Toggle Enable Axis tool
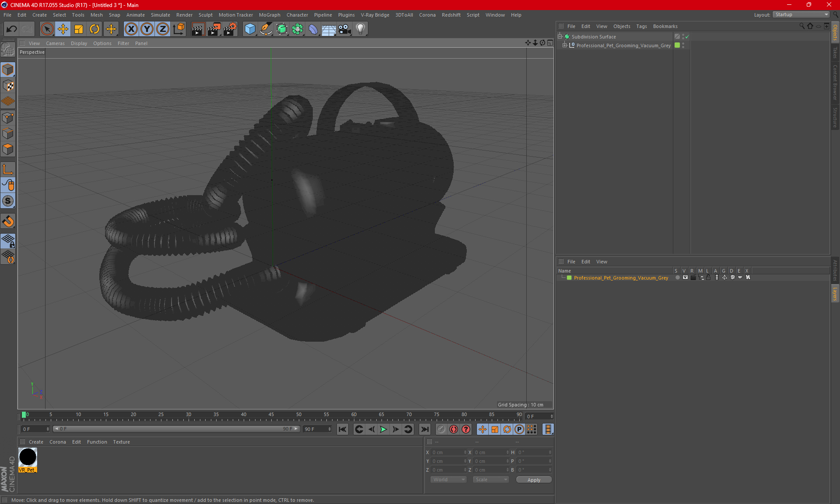The image size is (840, 504). point(8,169)
